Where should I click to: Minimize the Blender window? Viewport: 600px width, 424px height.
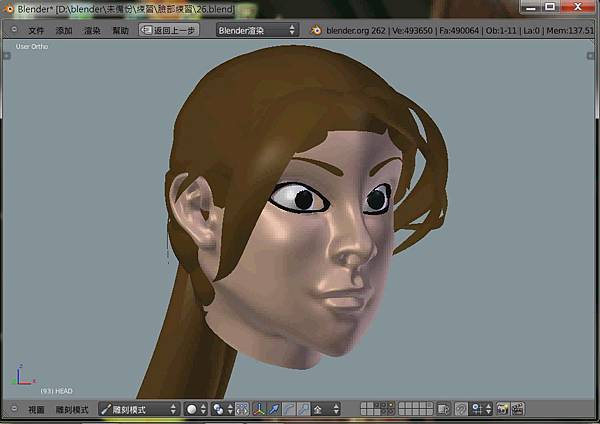(531, 7)
